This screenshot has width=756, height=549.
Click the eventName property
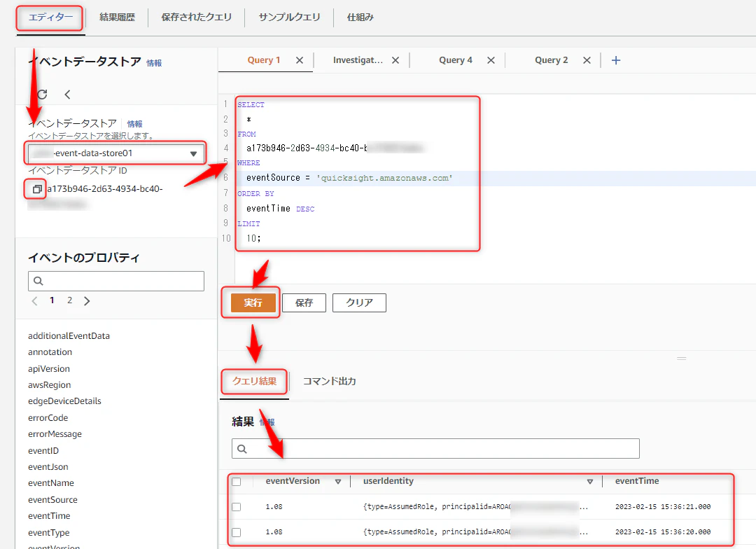pyautogui.click(x=51, y=483)
